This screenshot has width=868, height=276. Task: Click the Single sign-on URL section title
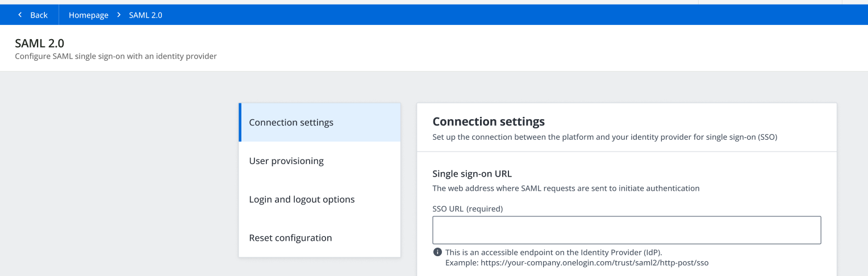point(472,174)
